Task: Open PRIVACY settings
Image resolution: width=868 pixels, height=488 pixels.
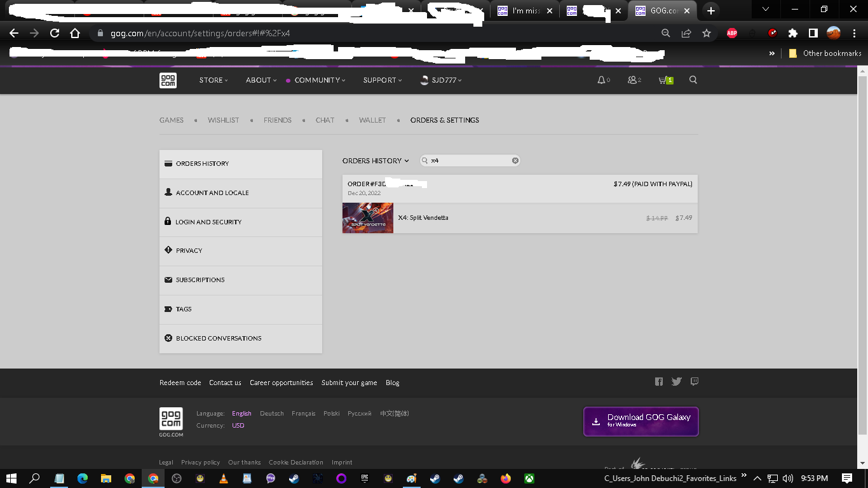Action: [x=241, y=251]
